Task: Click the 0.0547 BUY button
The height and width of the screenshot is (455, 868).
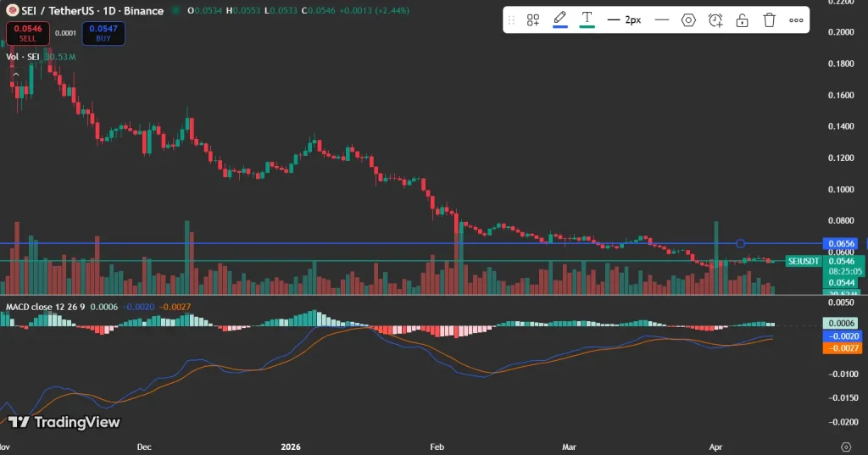Action: [x=103, y=33]
